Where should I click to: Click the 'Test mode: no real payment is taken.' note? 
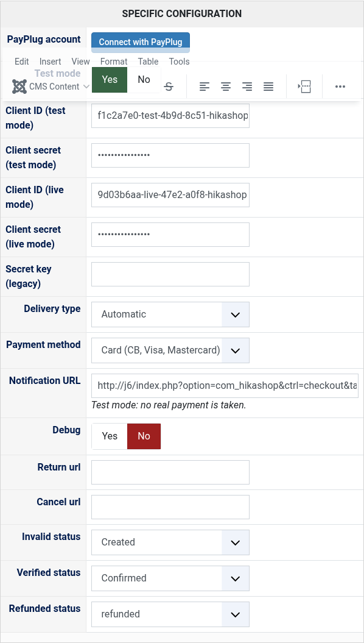(x=169, y=405)
